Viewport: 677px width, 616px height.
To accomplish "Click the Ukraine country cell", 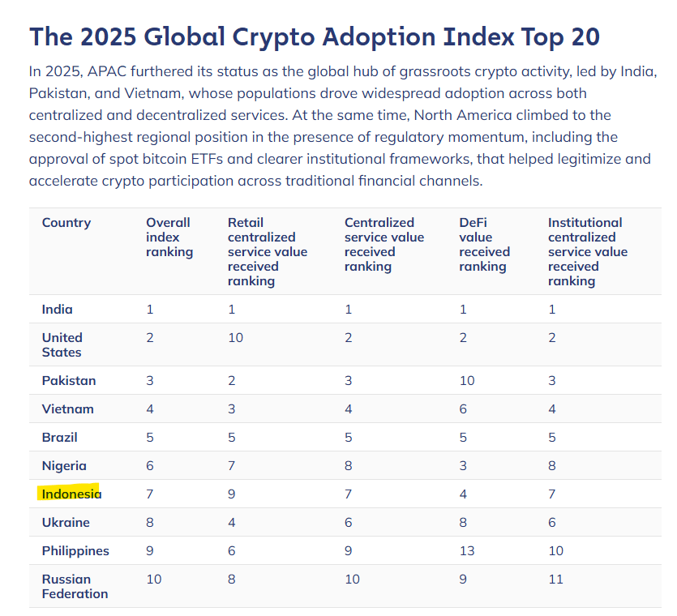I will [66, 522].
